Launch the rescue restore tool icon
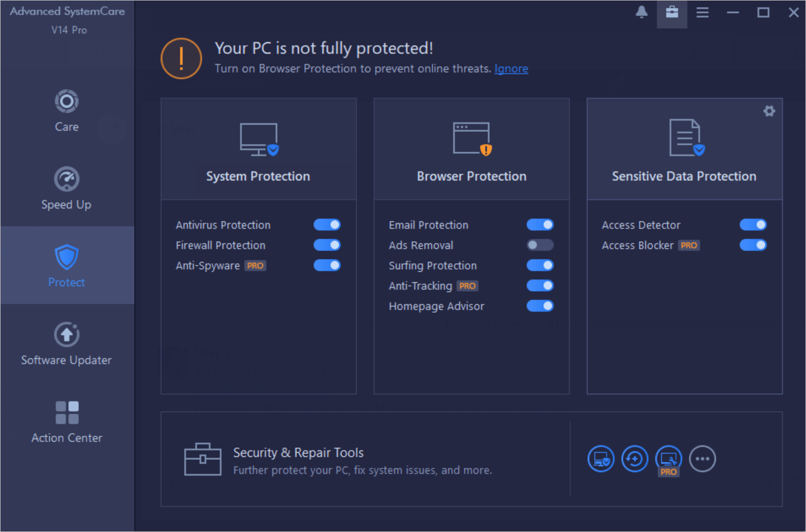 tap(635, 459)
